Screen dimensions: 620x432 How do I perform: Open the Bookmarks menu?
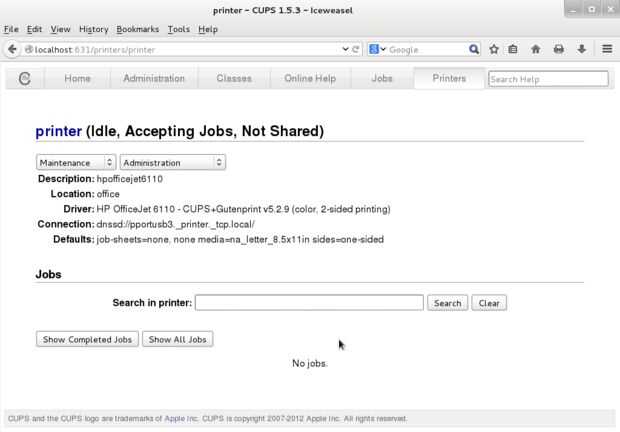pos(137,30)
